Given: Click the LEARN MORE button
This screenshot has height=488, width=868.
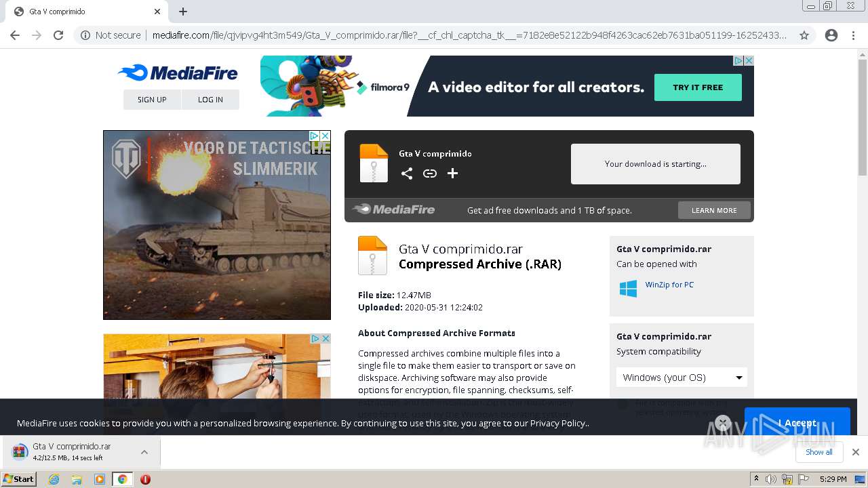Looking at the screenshot, I should click(x=714, y=210).
